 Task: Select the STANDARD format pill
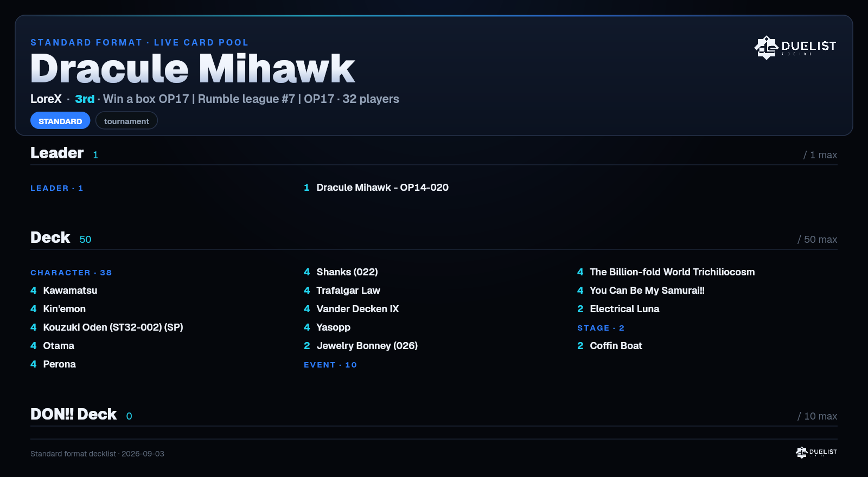[60, 121]
